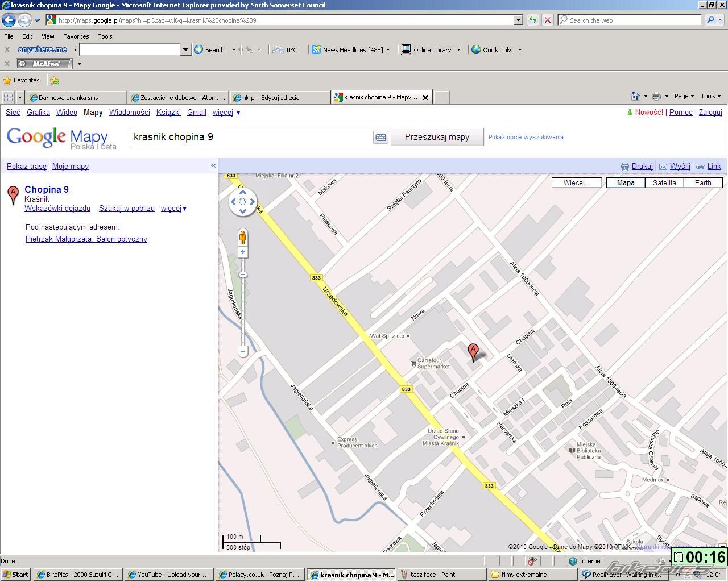
Task: Switch map to Earth view
Action: pyautogui.click(x=703, y=182)
